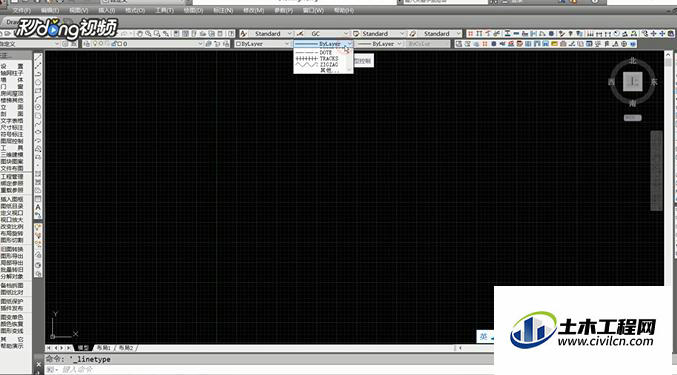
Task: Click the East label on view compass
Action: 654,82
